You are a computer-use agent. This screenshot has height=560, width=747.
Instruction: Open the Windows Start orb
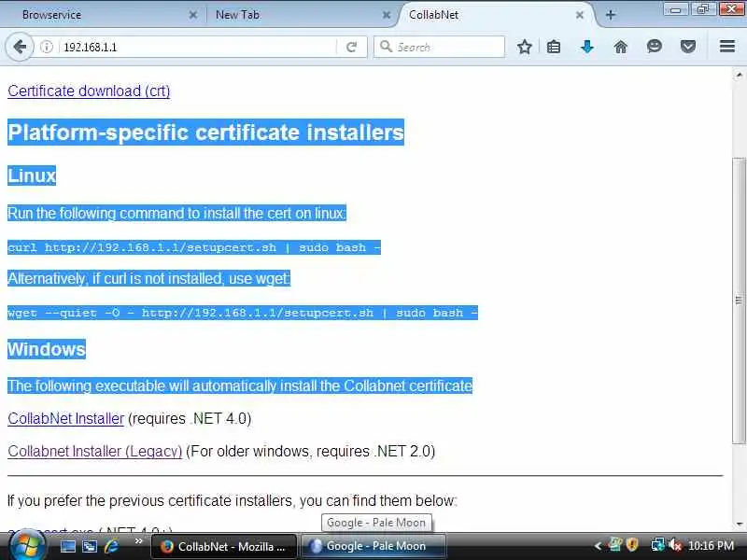point(27,546)
